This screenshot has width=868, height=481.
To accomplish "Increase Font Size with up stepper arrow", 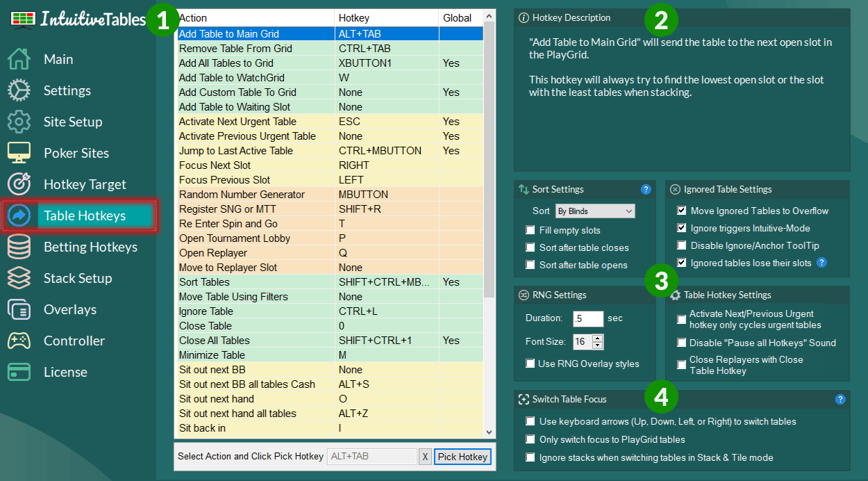I will click(598, 338).
